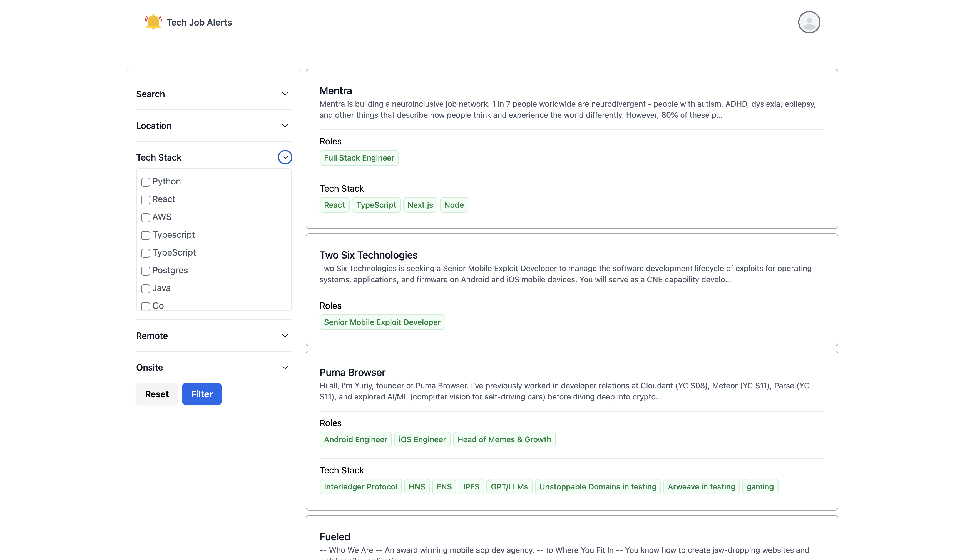The height and width of the screenshot is (560, 965).
Task: Click Senior Mobile Exploit Developer role tag
Action: click(x=382, y=322)
